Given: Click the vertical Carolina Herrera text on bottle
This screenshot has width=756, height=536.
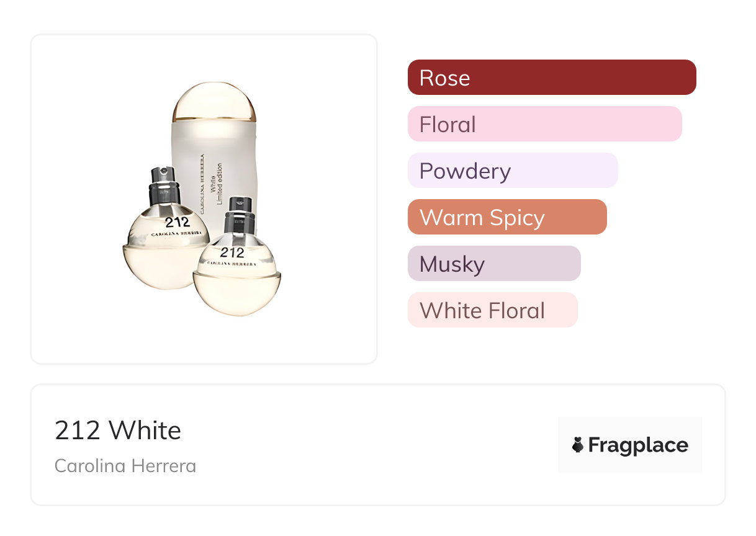Looking at the screenshot, I should tap(202, 184).
